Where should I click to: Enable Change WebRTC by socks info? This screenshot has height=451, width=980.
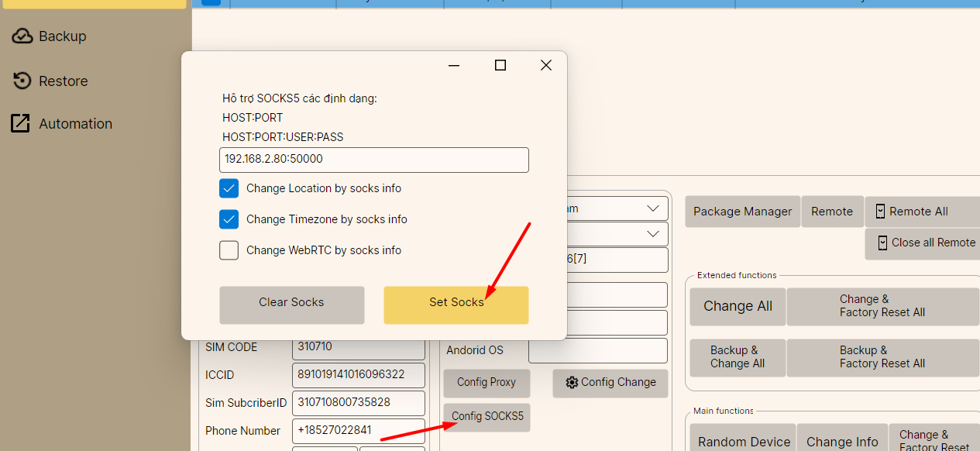(x=229, y=250)
